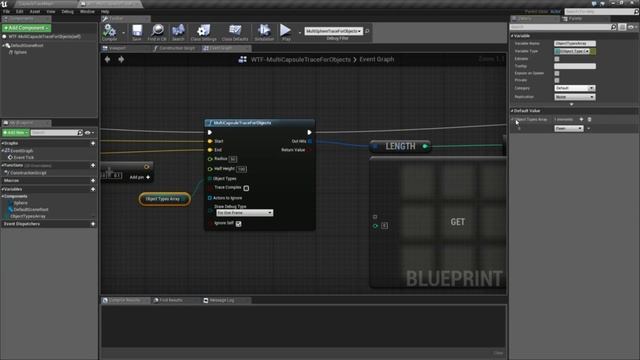Switch to the Viewport tab
Screen dimensions: 640x360
click(x=118, y=48)
